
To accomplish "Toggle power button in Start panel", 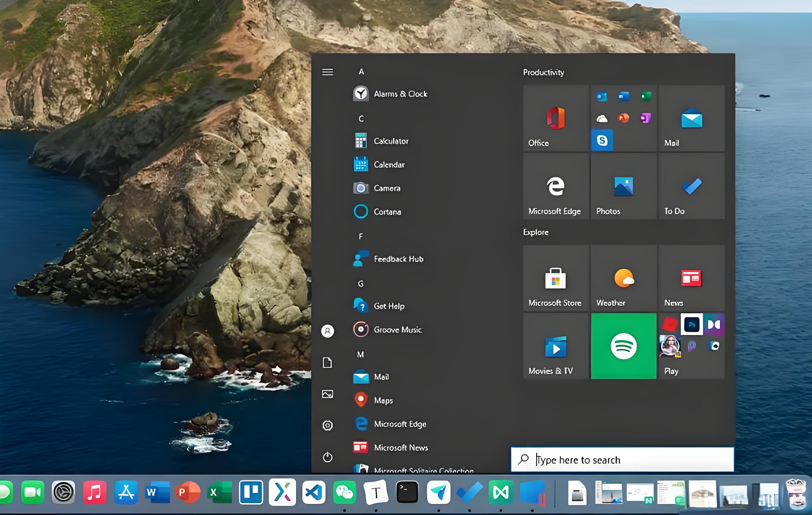I will (327, 457).
